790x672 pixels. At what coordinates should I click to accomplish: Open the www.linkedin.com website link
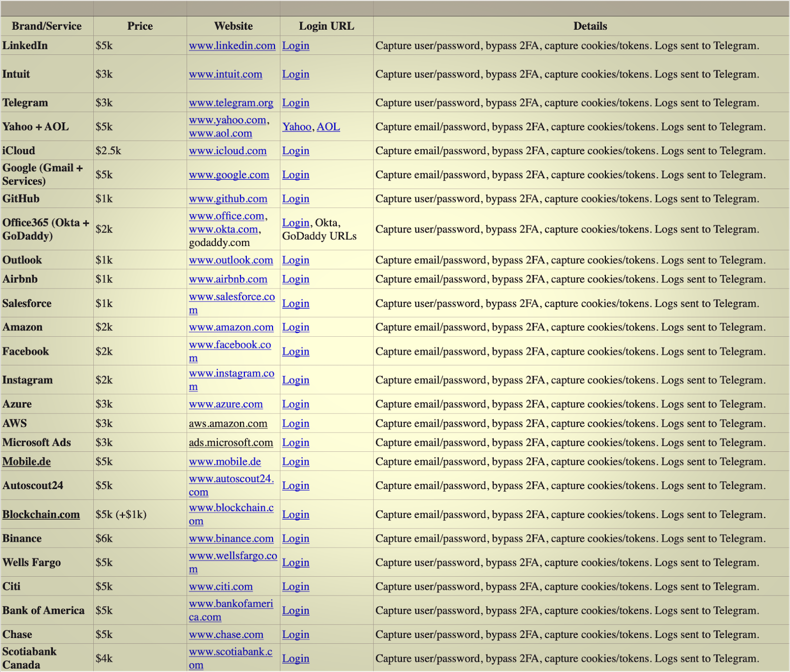tap(232, 45)
